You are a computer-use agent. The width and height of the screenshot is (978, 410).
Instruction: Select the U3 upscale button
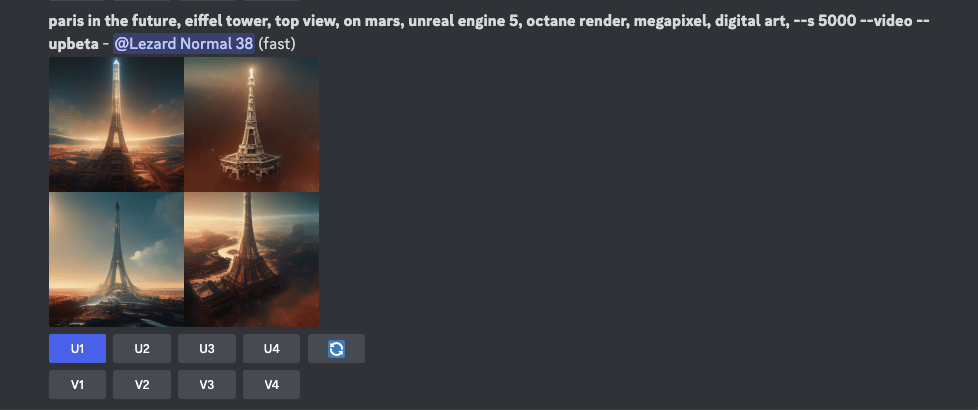(x=206, y=348)
